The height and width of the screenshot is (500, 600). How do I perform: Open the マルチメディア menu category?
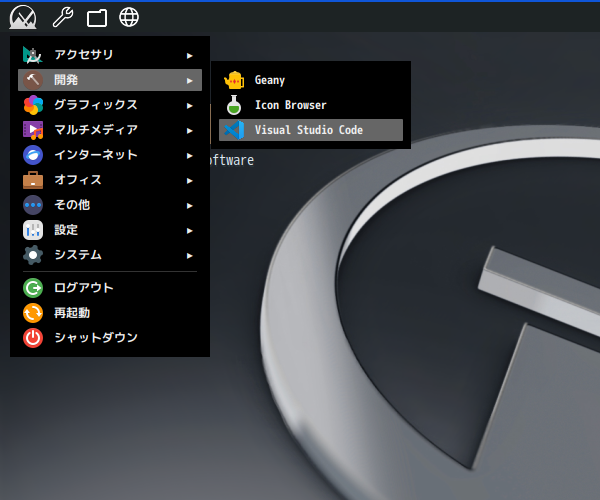pyautogui.click(x=96, y=130)
